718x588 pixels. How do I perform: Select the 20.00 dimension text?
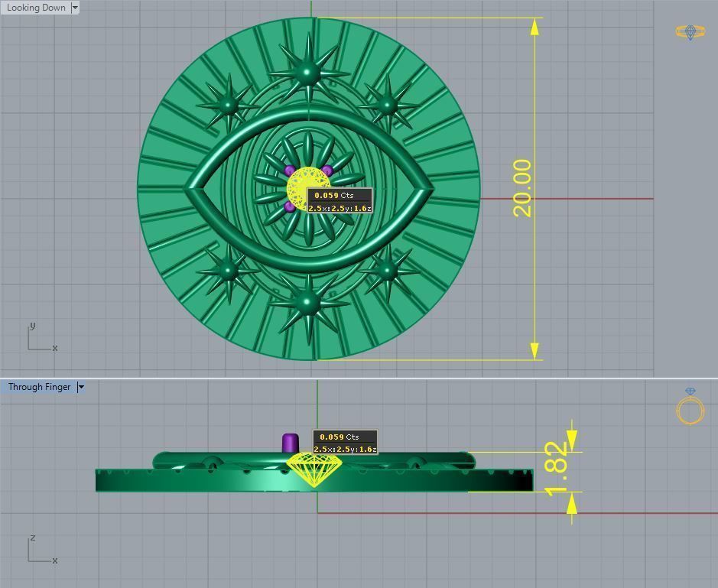click(522, 188)
